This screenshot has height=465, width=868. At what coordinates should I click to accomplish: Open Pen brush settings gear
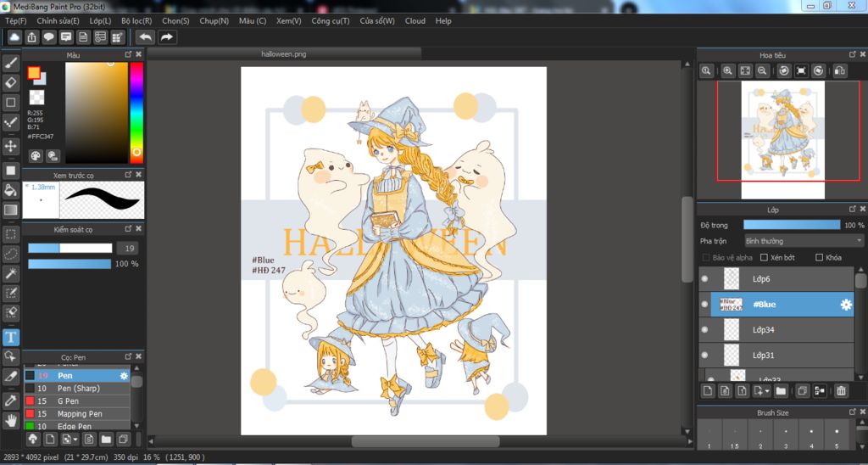(x=124, y=376)
